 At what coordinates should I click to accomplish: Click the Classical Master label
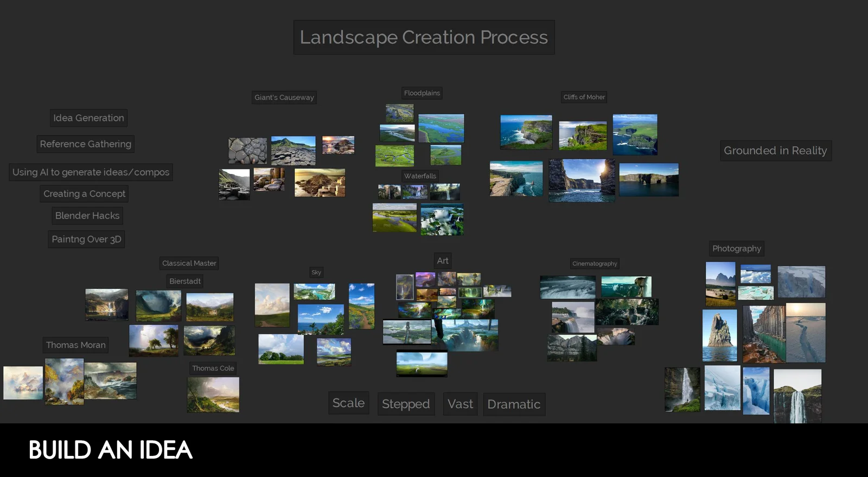(189, 263)
